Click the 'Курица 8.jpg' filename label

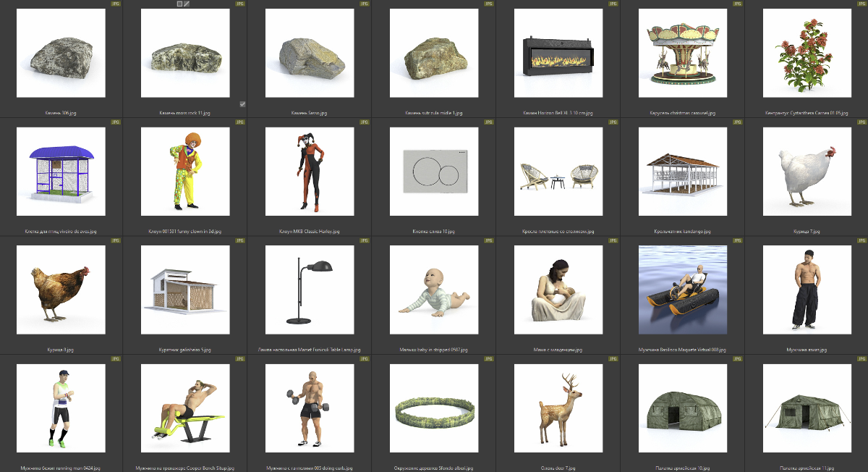click(61, 350)
